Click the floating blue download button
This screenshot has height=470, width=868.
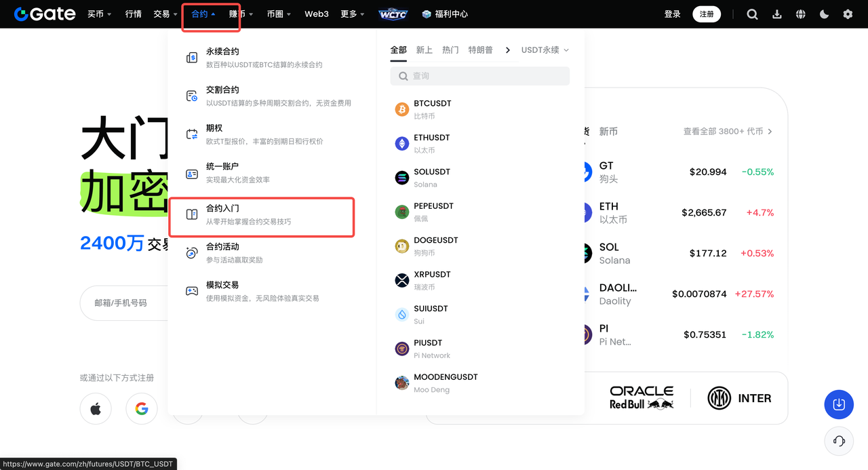point(839,404)
